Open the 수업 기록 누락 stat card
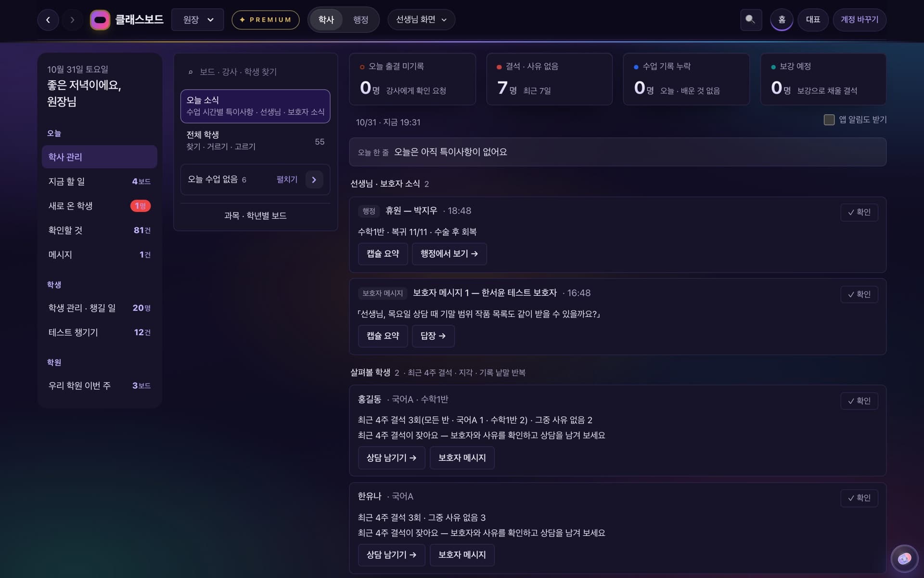 click(x=686, y=79)
